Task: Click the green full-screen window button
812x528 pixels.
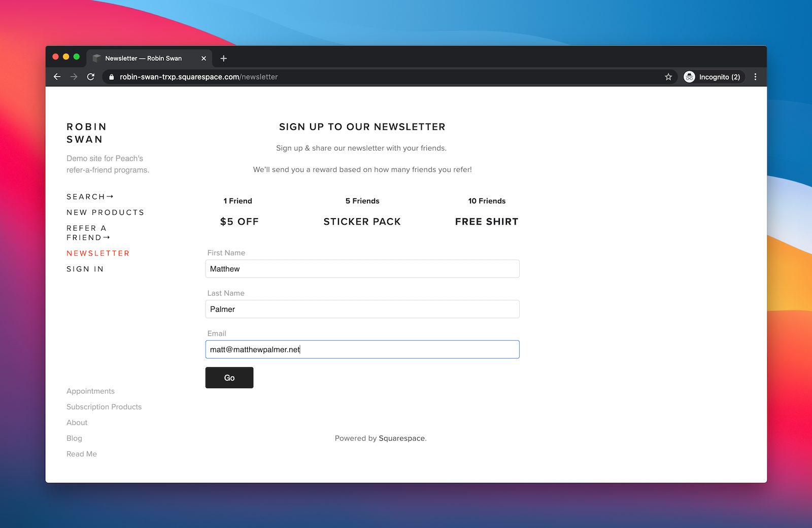Action: click(x=77, y=57)
